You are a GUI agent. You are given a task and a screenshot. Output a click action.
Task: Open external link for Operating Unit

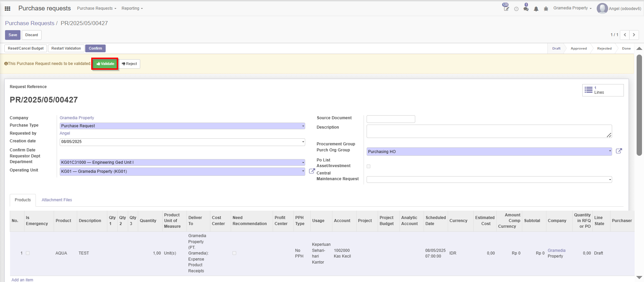click(312, 171)
